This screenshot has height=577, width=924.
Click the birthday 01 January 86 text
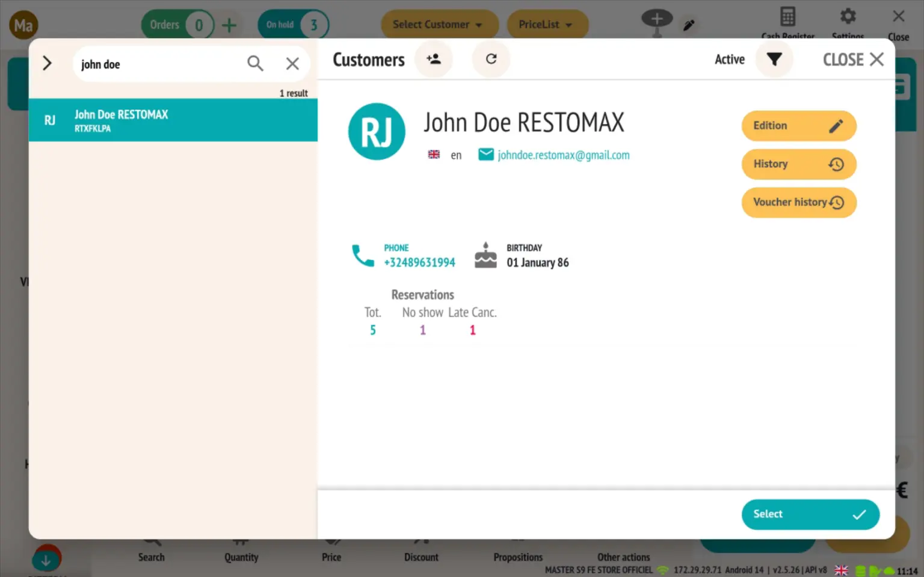pyautogui.click(x=537, y=262)
